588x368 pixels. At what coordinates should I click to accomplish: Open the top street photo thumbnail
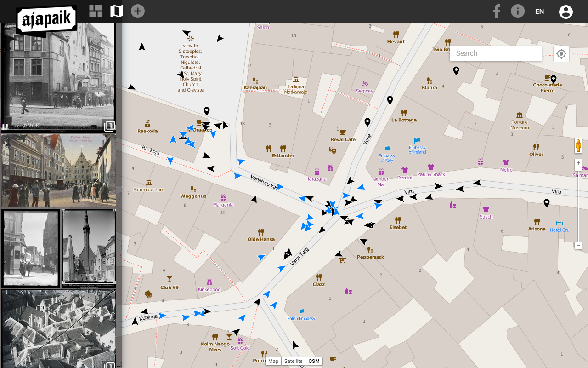[x=58, y=77]
